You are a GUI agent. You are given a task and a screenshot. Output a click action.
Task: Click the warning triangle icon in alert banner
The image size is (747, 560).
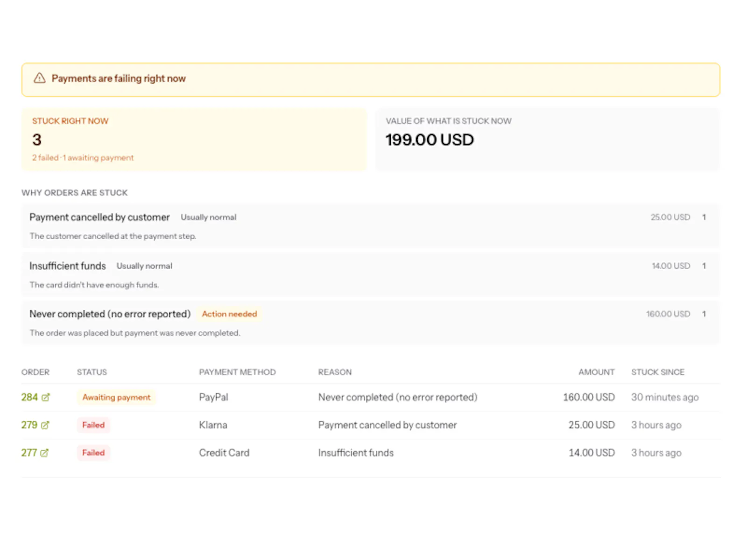40,78
